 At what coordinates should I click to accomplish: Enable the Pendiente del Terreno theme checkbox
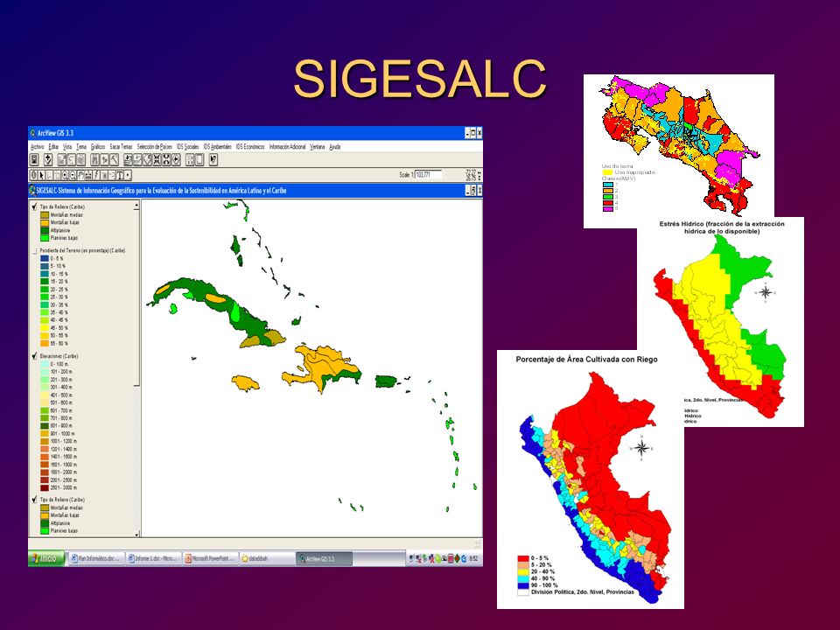pos(35,250)
